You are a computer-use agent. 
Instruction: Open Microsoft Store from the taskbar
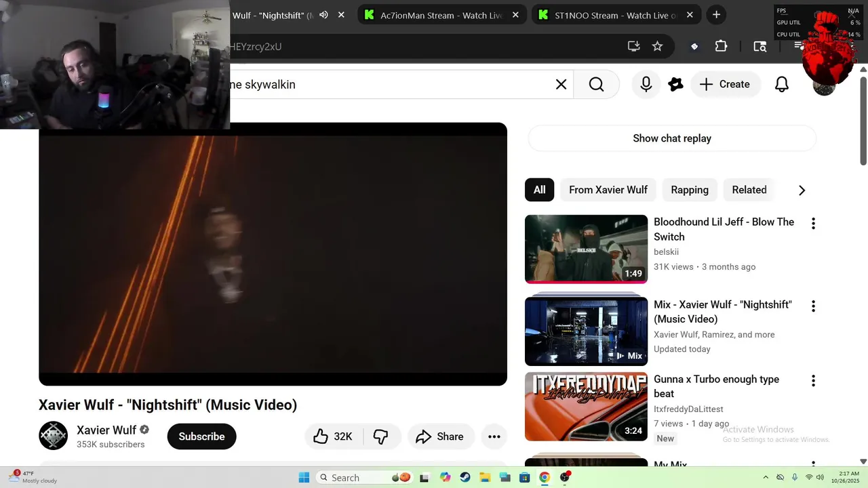[524, 477]
